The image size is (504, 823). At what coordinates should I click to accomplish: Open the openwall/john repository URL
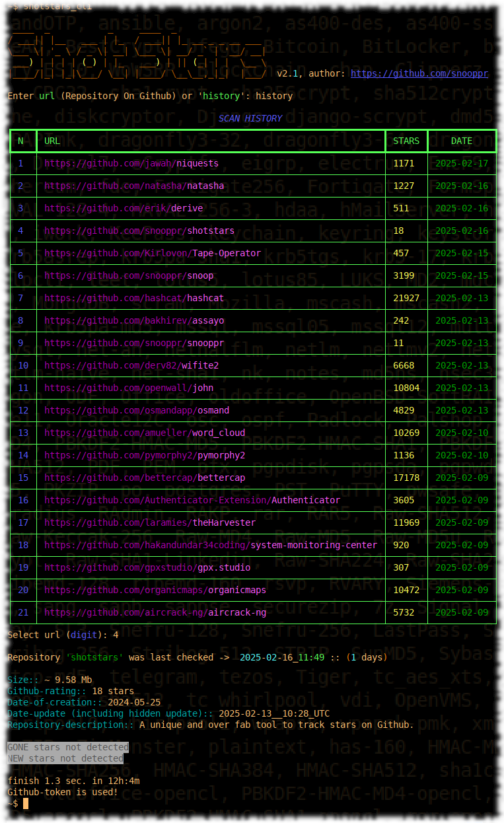coord(128,388)
